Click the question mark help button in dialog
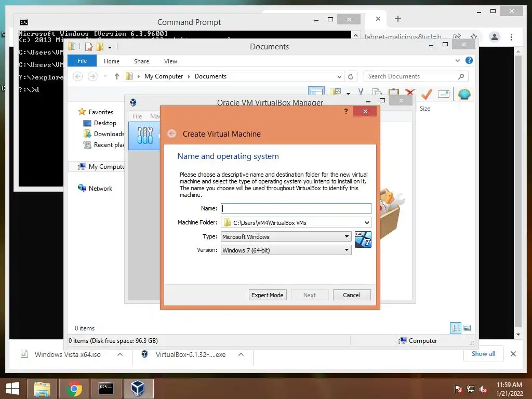This screenshot has width=532, height=399. point(345,111)
